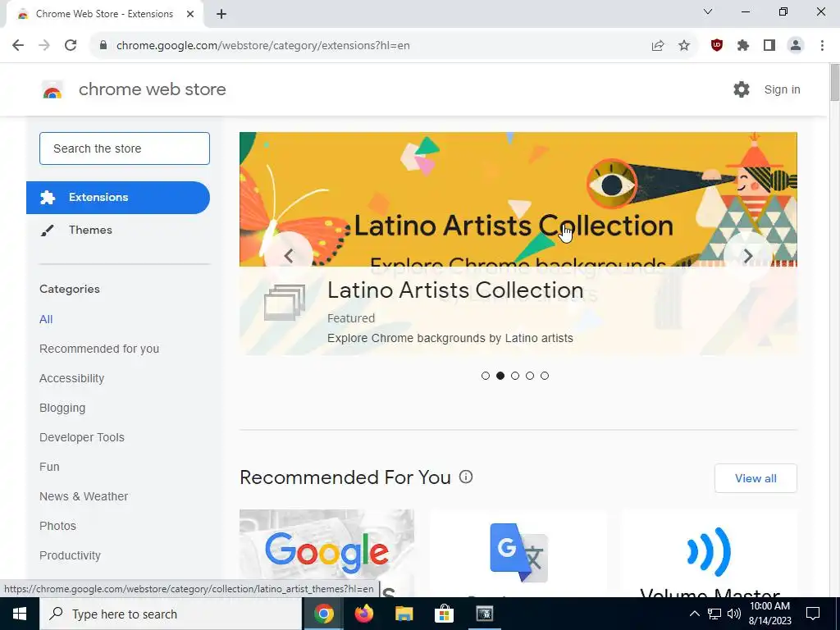Click the browser forward arrow

[44, 46]
